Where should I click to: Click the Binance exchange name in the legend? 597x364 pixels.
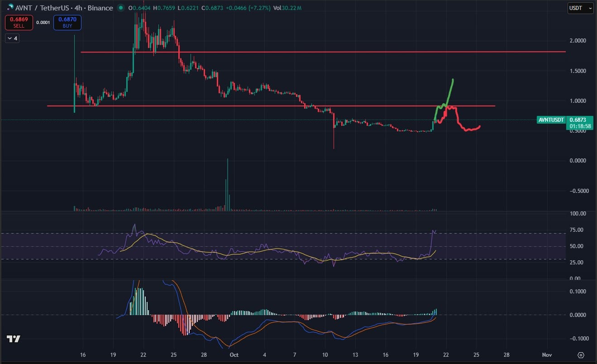[x=101, y=8]
